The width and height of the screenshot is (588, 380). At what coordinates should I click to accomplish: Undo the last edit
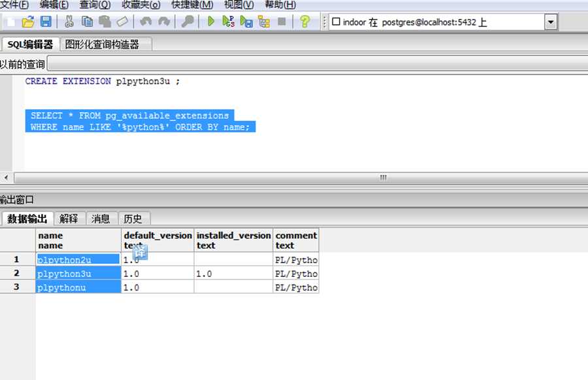click(146, 22)
